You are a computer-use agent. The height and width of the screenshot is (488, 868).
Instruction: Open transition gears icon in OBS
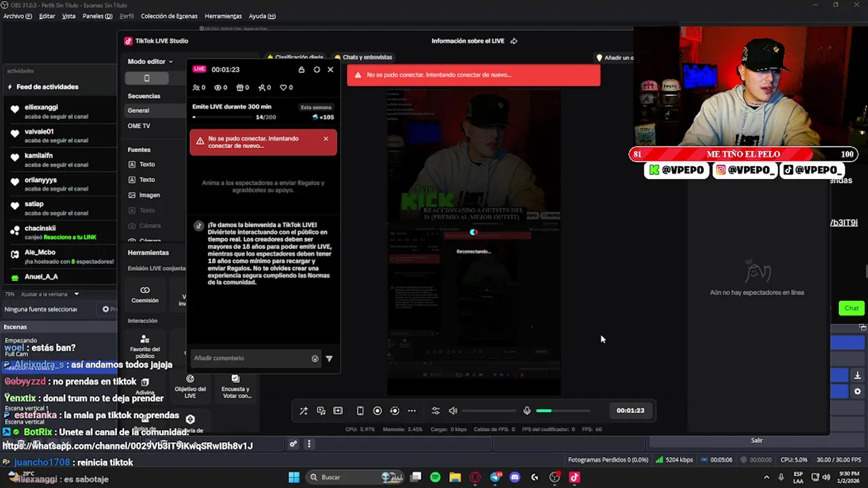[294, 445]
